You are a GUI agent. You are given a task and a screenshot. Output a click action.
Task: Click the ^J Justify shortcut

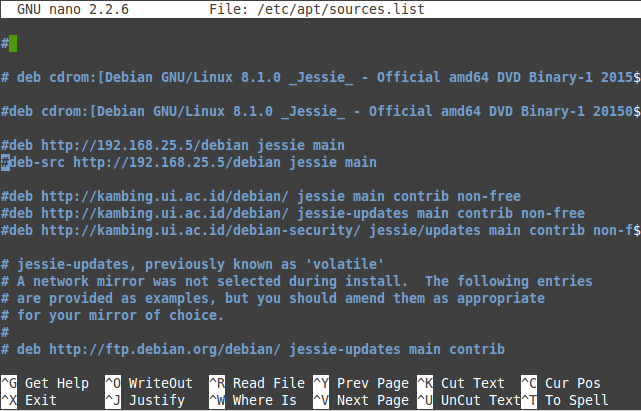[145, 400]
